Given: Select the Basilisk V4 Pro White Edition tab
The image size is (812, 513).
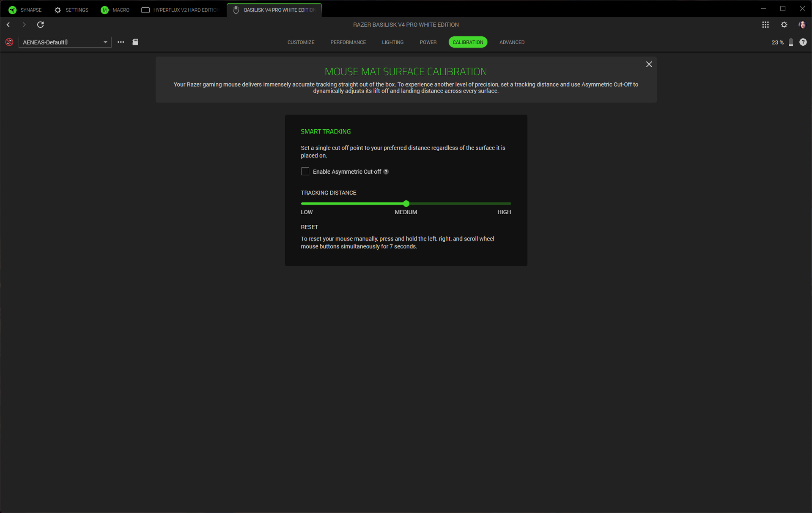Looking at the screenshot, I should point(274,10).
